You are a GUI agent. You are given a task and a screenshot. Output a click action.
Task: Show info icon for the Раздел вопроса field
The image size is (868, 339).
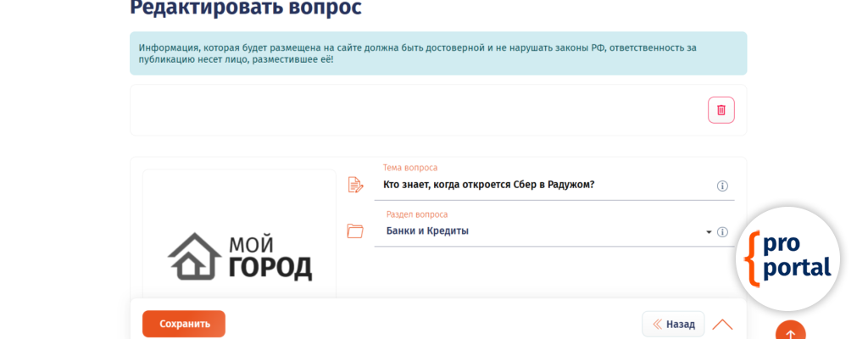722,231
